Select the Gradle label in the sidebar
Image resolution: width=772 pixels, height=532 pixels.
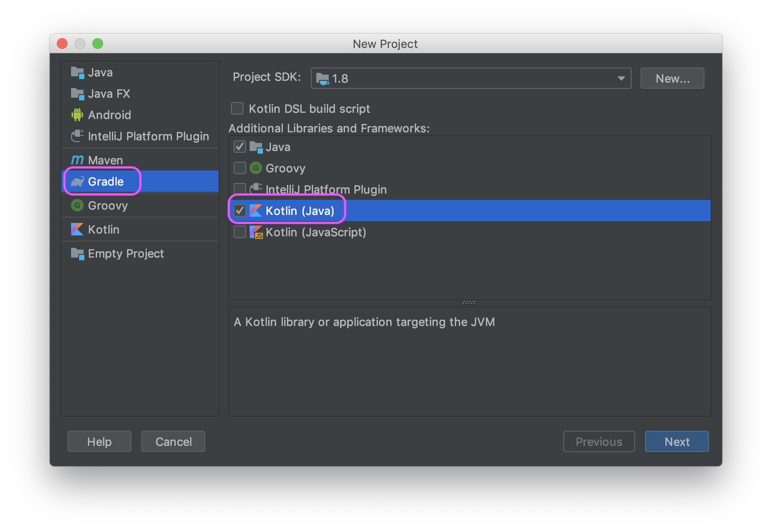pyautogui.click(x=106, y=182)
